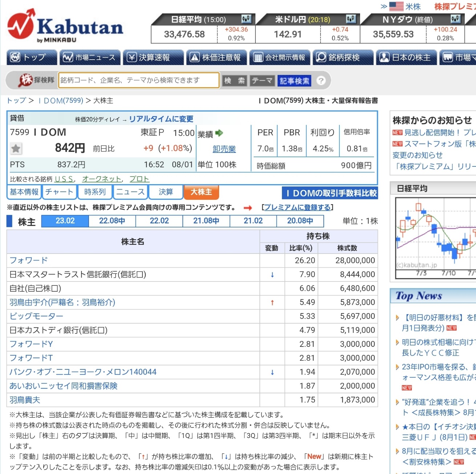Open 市場ニュース navigation tab
Screen dimensions: 476x474
tap(90, 57)
